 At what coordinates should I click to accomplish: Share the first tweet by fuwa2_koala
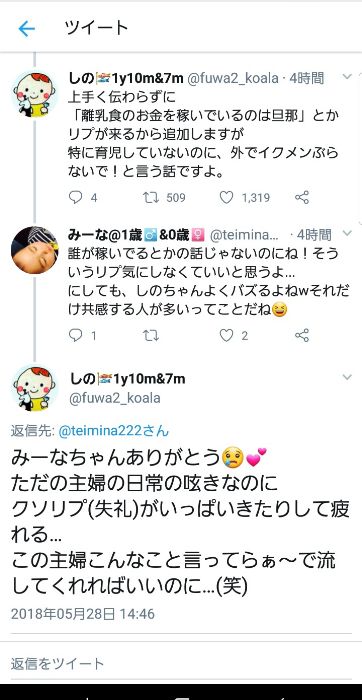302,197
